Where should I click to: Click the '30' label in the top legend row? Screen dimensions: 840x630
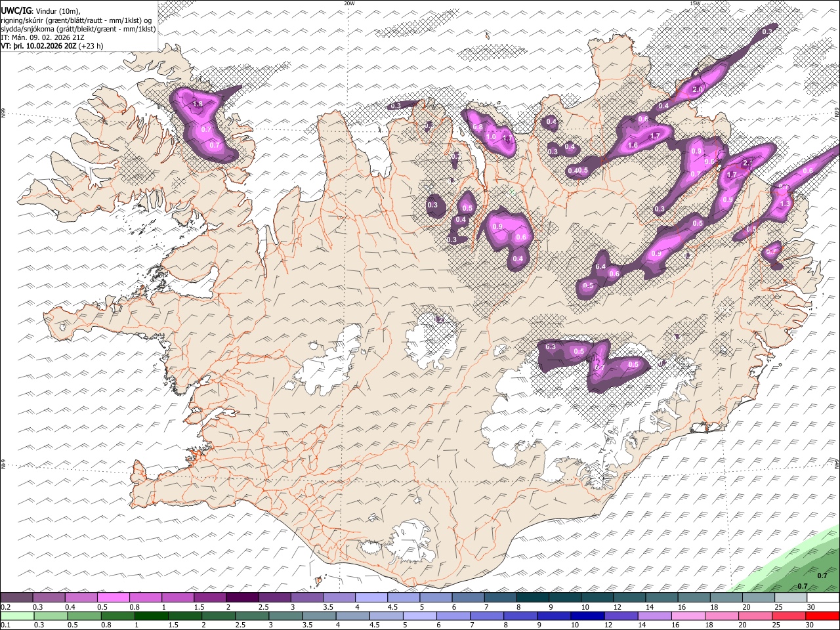pyautogui.click(x=811, y=607)
